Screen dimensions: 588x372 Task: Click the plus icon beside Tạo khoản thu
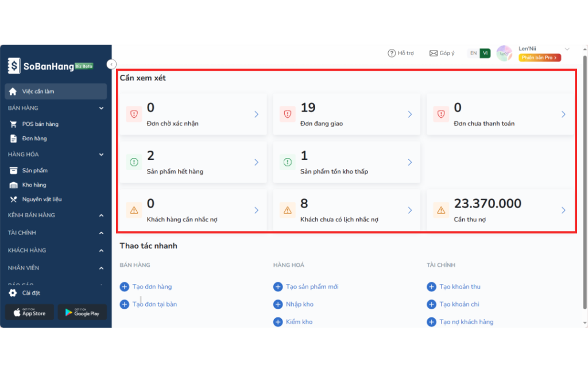pos(431,287)
